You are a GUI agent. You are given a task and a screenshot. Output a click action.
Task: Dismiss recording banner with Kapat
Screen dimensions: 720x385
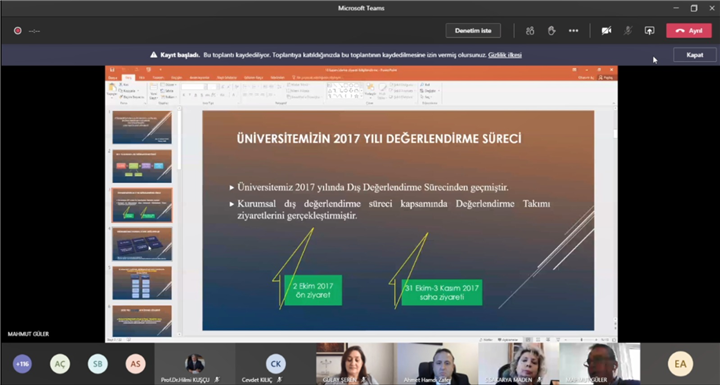pyautogui.click(x=694, y=55)
